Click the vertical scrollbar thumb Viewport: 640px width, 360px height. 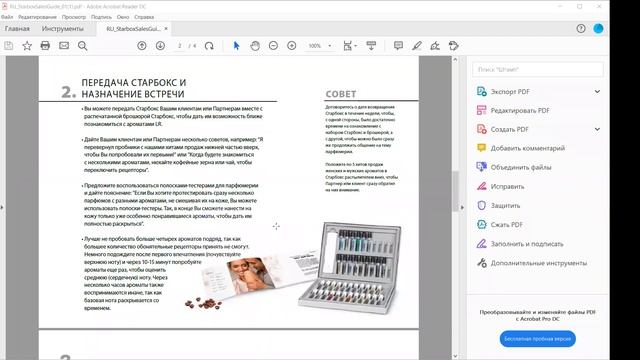(456, 191)
